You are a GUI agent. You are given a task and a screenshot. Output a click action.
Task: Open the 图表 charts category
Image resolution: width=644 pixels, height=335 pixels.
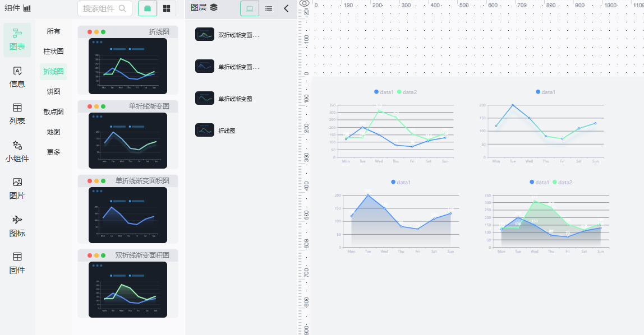[17, 40]
